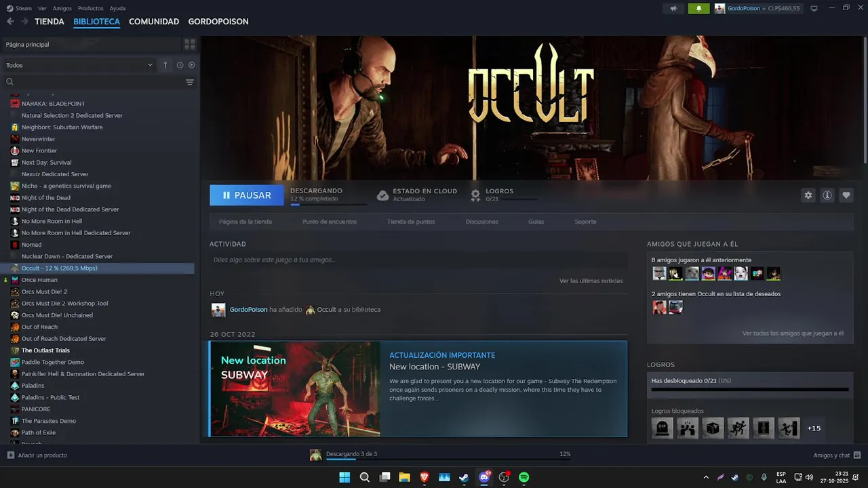The height and width of the screenshot is (488, 868).
Task: Open the Punto de encuentro tab
Action: (330, 222)
